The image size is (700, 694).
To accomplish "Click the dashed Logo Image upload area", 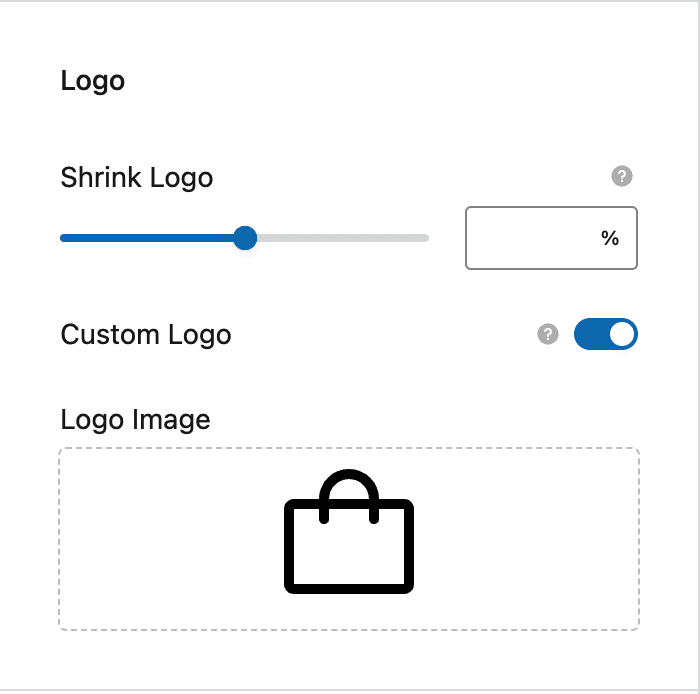I will click(x=349, y=539).
